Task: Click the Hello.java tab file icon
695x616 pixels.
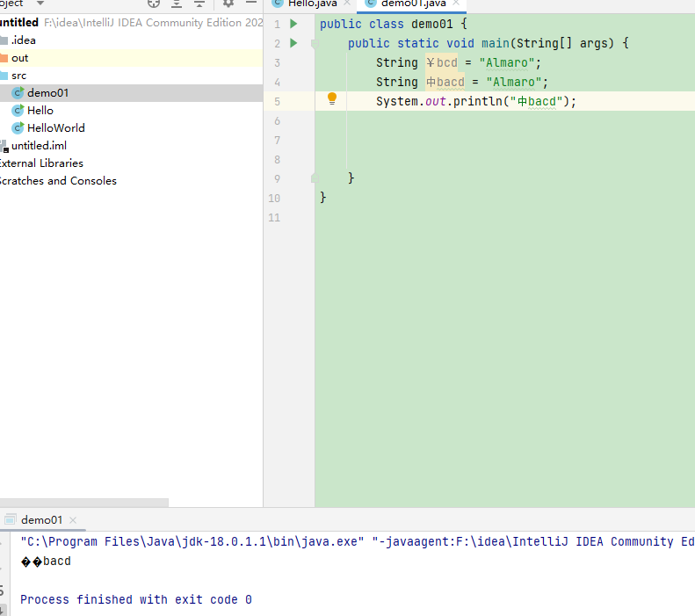Action: tap(278, 4)
